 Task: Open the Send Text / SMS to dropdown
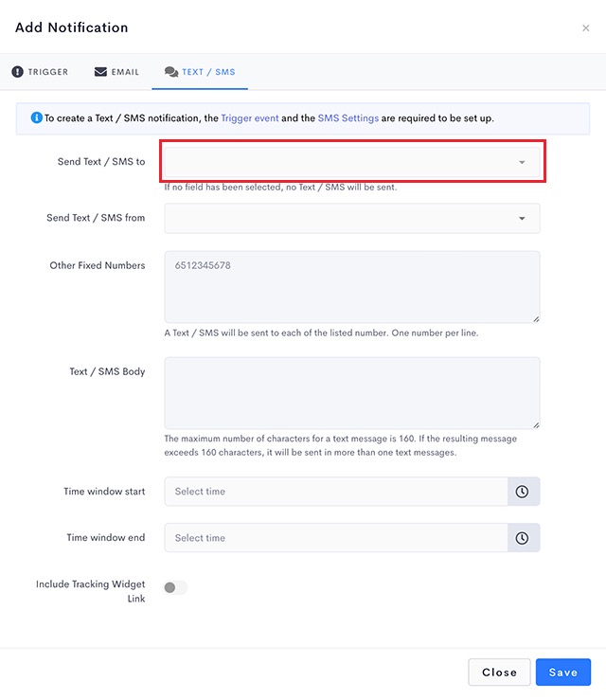point(341,162)
